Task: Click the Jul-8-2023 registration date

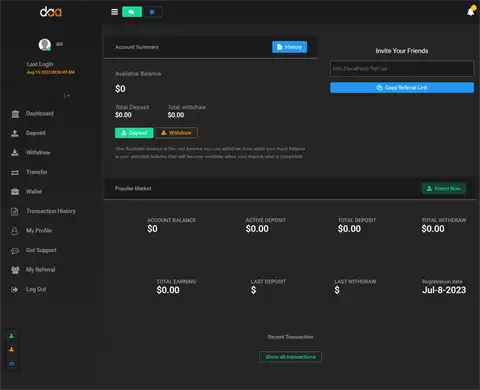Action: point(444,290)
